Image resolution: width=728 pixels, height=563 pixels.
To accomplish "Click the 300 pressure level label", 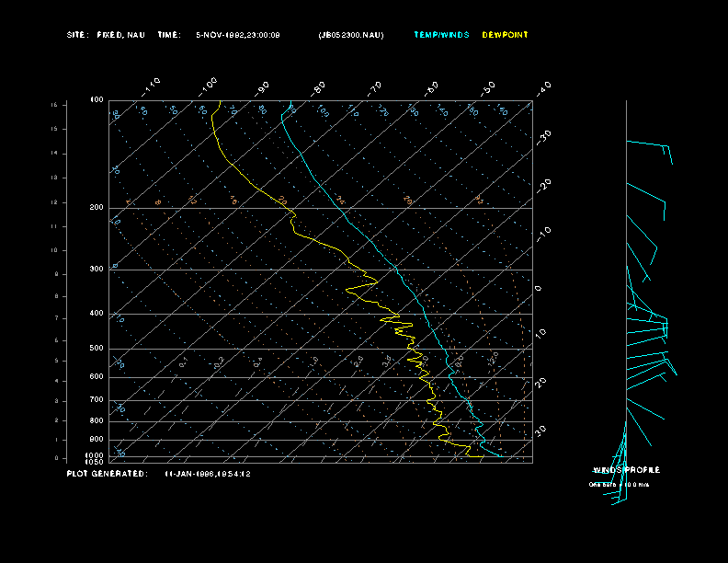I will (97, 270).
